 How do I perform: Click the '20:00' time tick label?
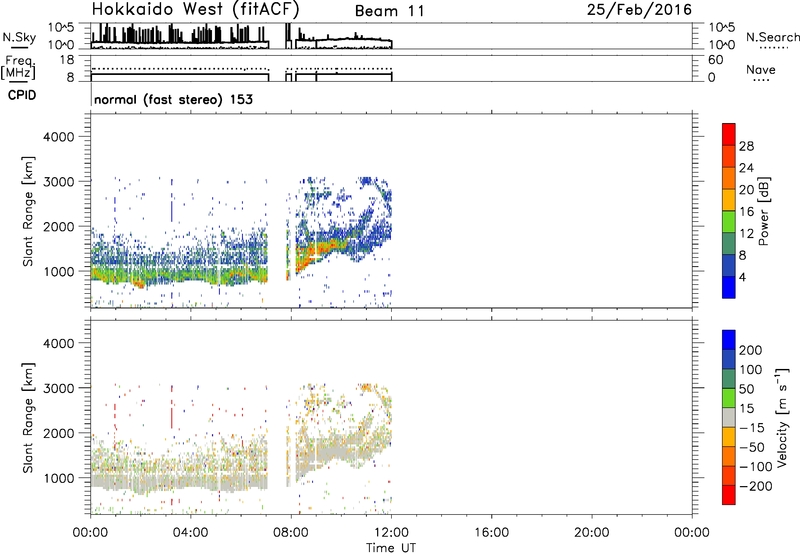(x=592, y=533)
